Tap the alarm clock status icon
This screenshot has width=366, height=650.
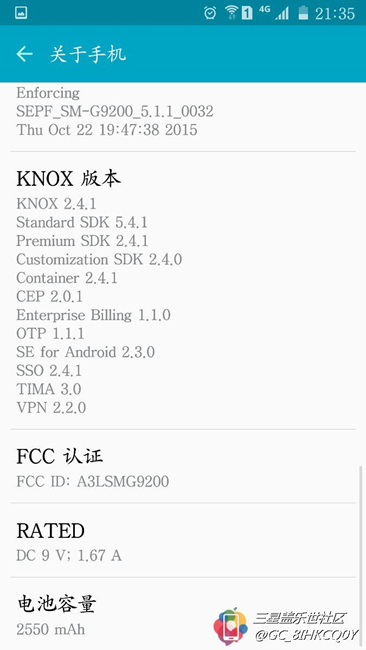coord(210,13)
